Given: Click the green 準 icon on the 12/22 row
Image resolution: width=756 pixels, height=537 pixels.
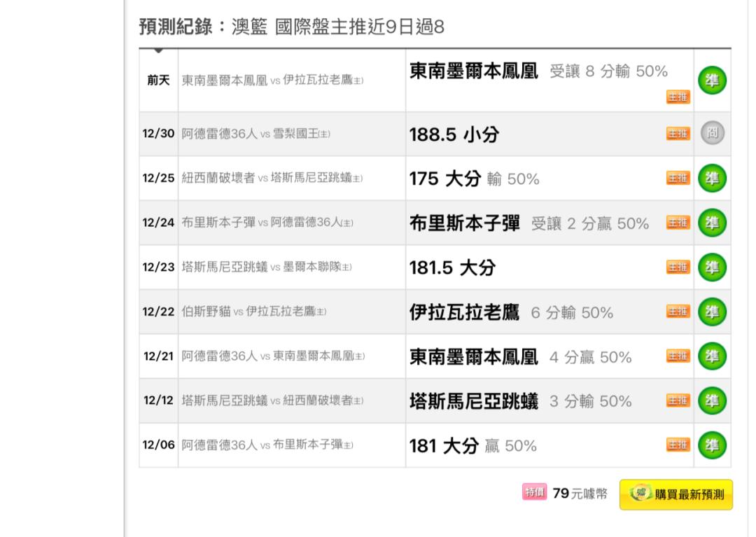Looking at the screenshot, I should pos(712,312).
